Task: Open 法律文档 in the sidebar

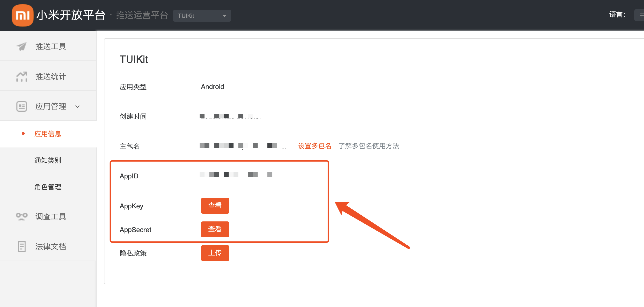Action: pyautogui.click(x=48, y=246)
